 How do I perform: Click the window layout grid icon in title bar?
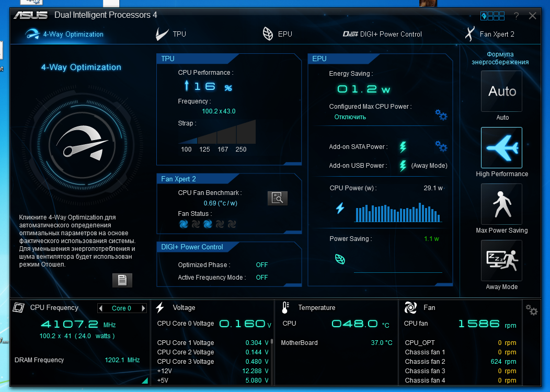(x=492, y=16)
